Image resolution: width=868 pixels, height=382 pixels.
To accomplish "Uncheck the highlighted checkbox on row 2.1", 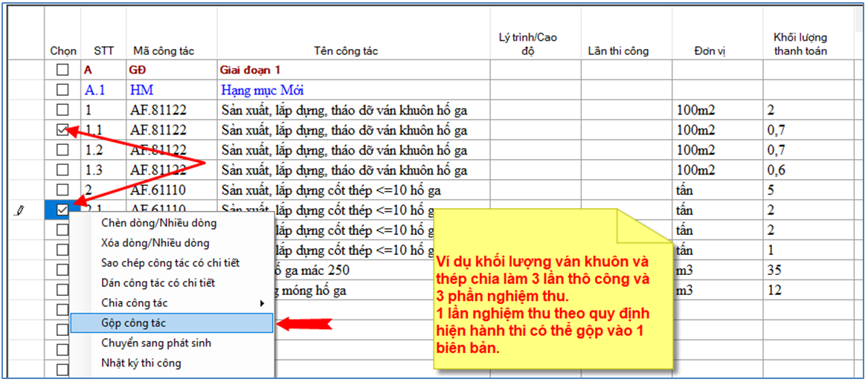I will [62, 210].
